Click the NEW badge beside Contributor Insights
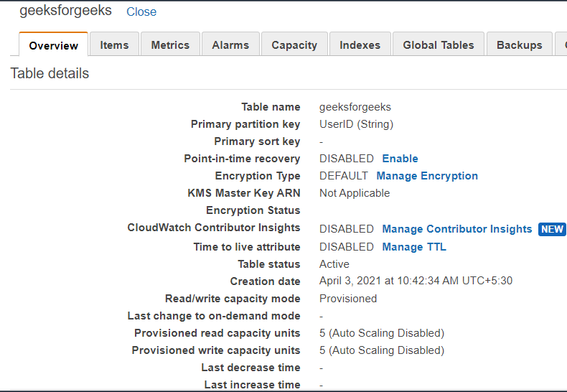The image size is (567, 392). 552,229
